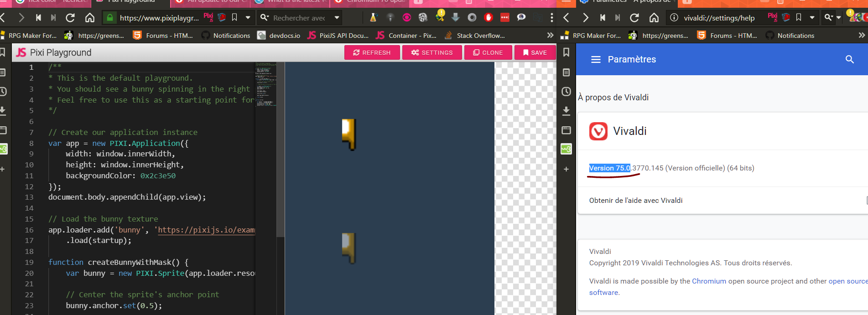Click the film reel extension icon

coord(423,17)
